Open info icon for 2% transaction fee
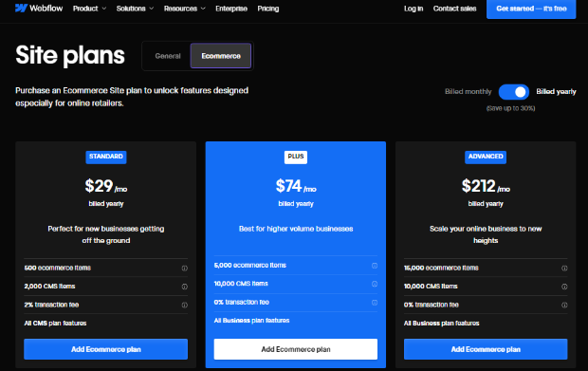Image resolution: width=588 pixels, height=371 pixels. tap(185, 305)
